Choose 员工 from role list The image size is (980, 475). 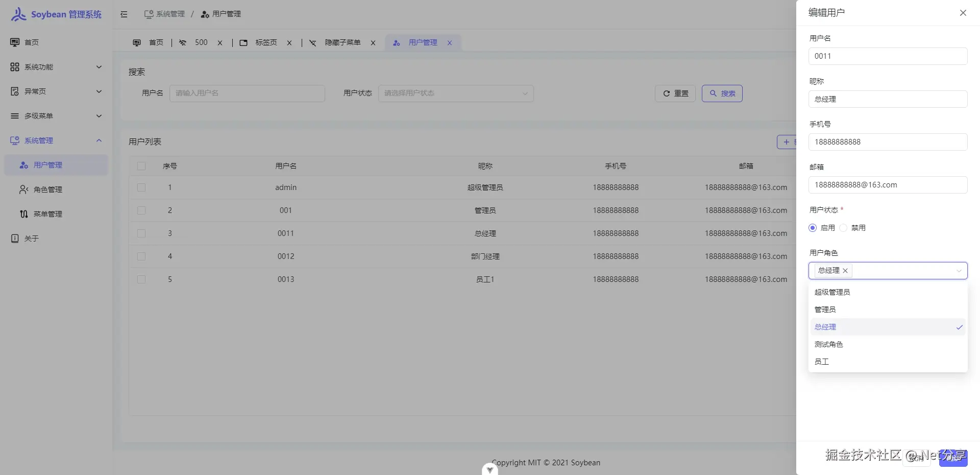[x=888, y=362]
